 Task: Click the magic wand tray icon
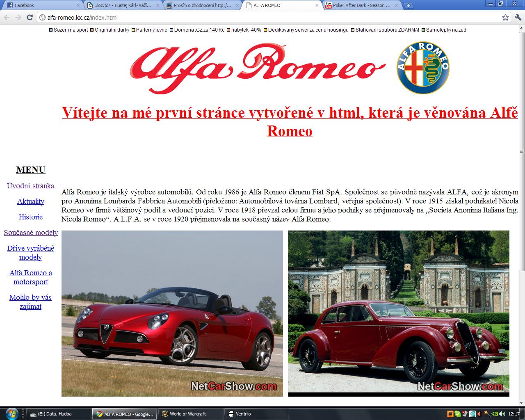pyautogui.click(x=486, y=414)
